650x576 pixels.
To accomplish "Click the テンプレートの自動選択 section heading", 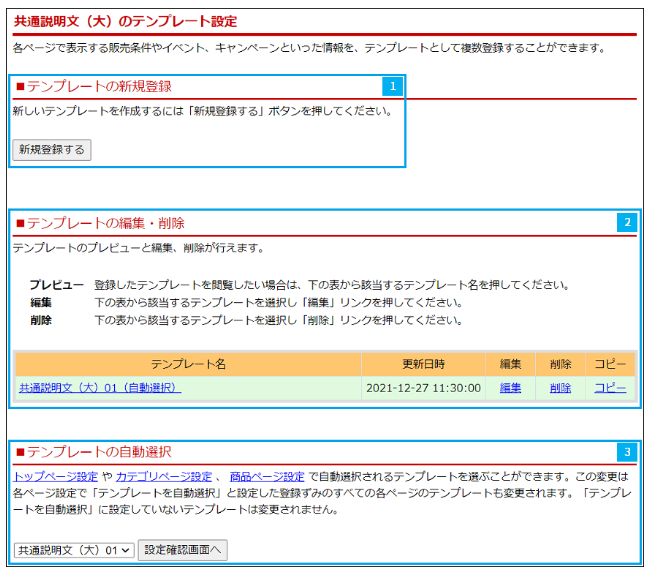I will coord(99,452).
